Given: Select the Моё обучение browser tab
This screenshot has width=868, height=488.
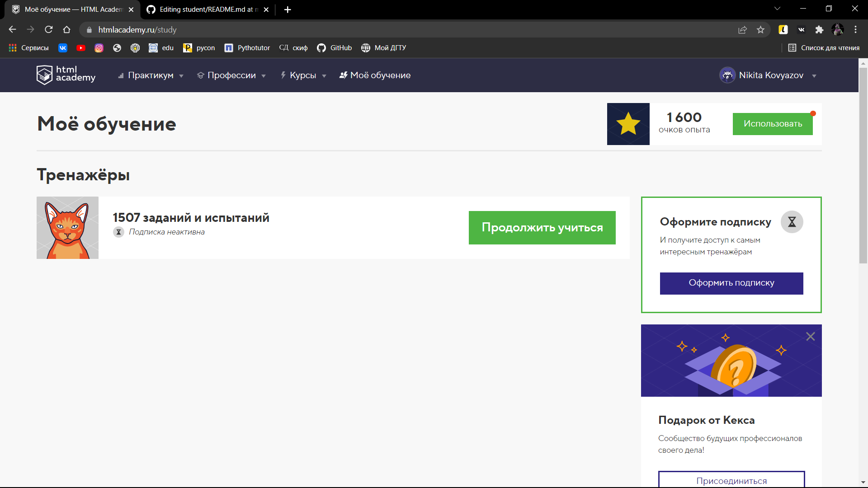Looking at the screenshot, I should (72, 9).
